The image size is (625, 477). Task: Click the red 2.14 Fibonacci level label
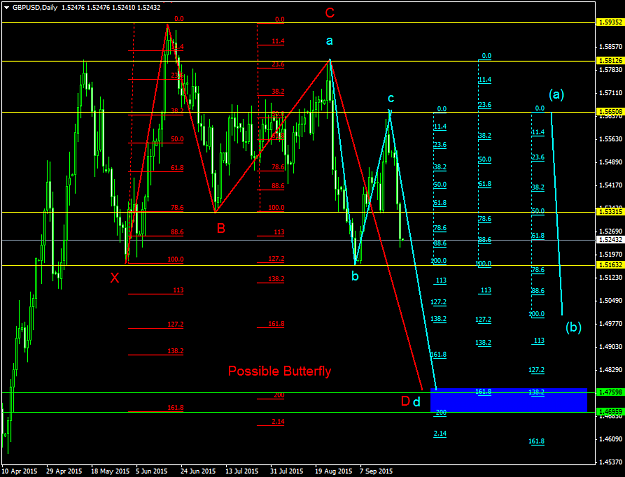coord(276,422)
